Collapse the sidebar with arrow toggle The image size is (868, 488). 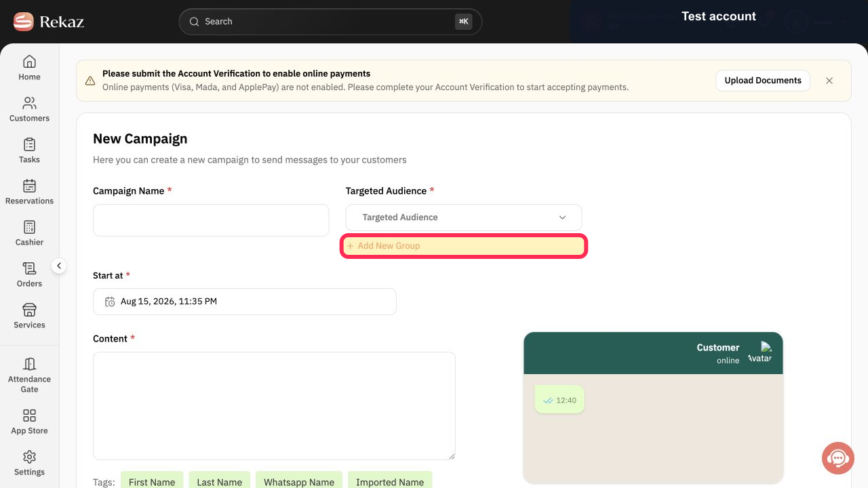click(x=59, y=266)
